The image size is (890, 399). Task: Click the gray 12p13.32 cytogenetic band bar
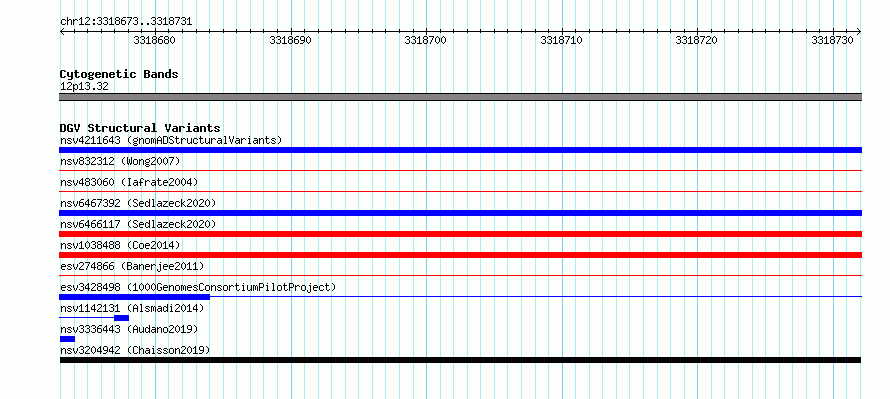coord(460,97)
